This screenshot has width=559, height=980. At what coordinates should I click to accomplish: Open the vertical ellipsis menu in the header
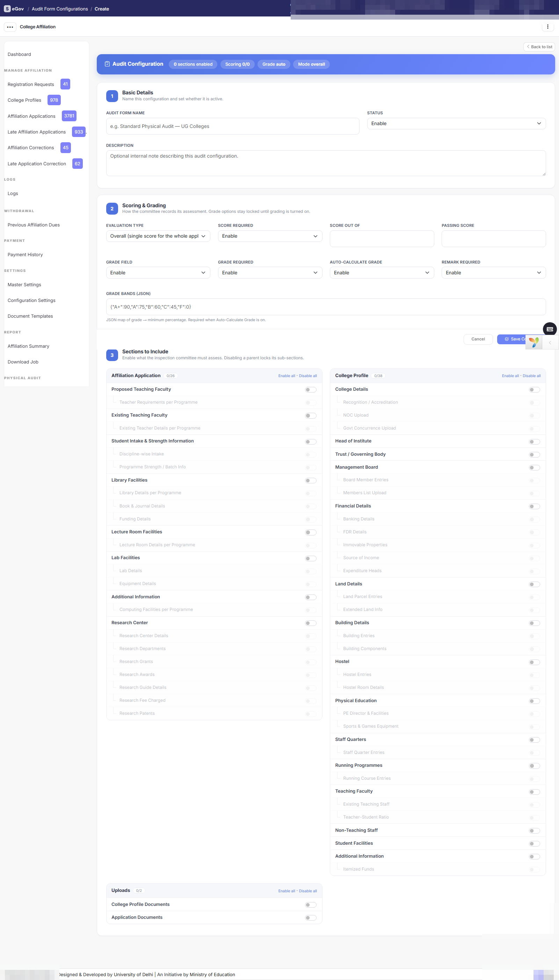pyautogui.click(x=547, y=27)
